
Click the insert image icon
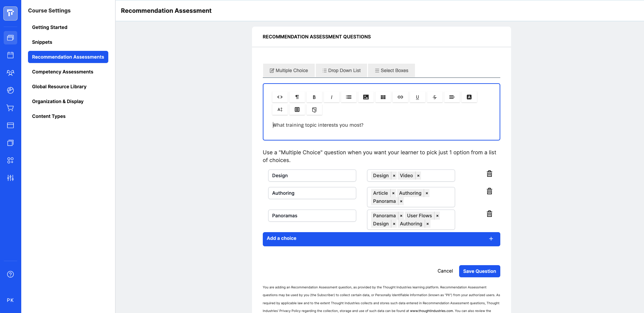coord(366,97)
